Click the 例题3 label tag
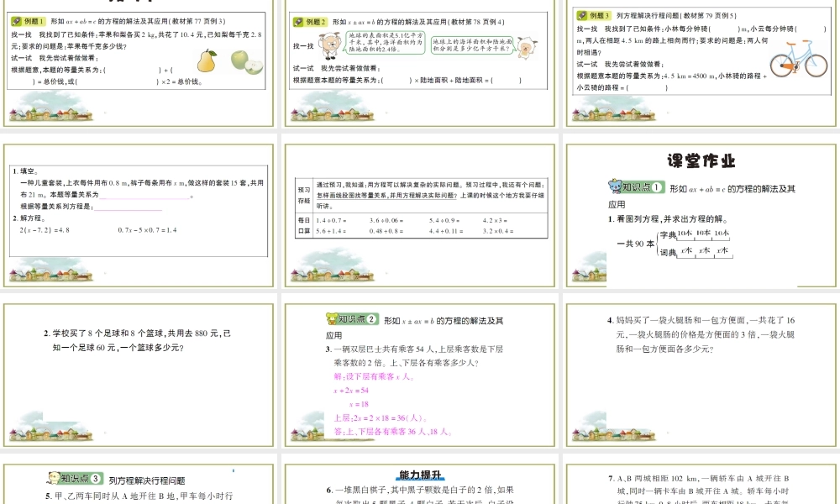The image size is (840, 504). [595, 15]
